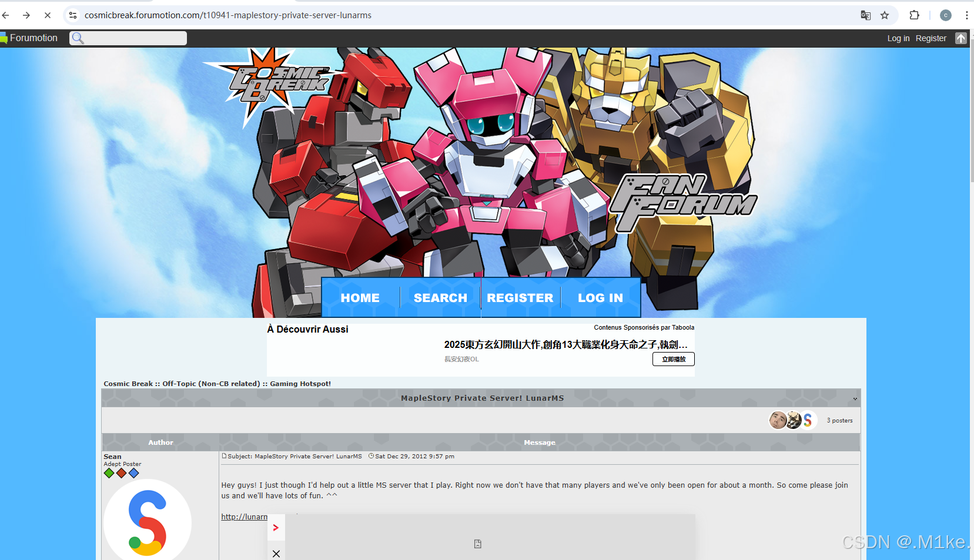The image size is (974, 560).
Task: Go back in browser history
Action: (x=6, y=15)
